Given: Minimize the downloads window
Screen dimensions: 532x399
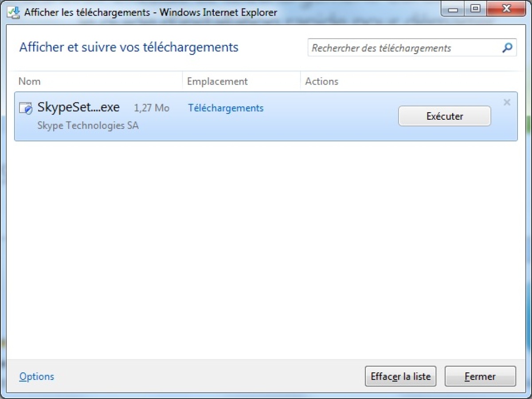Looking at the screenshot, I should pyautogui.click(x=453, y=8).
